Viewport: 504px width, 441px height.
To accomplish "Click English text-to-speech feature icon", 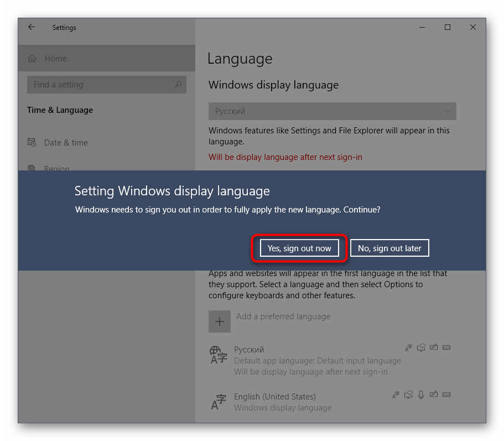I will click(408, 395).
